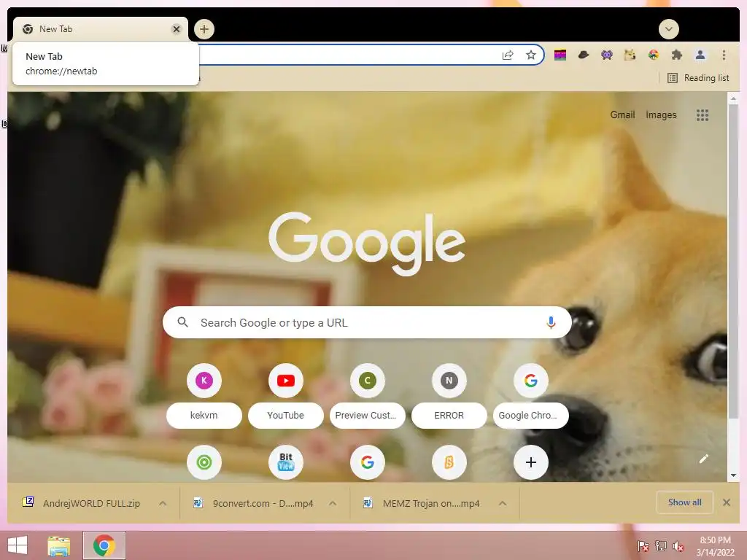Open the tab search dropdown
The width and height of the screenshot is (747, 560).
point(669,29)
